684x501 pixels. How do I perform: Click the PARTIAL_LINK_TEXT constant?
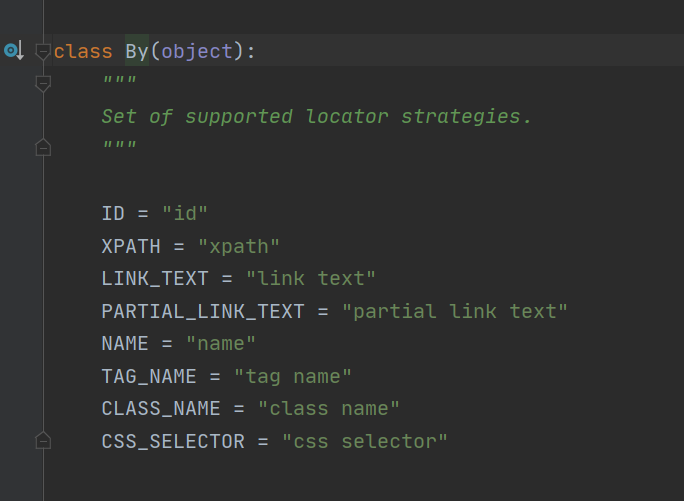click(x=203, y=311)
